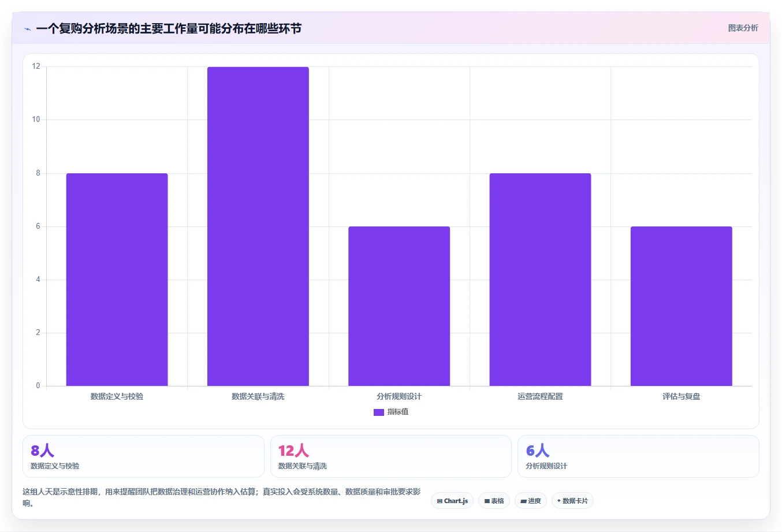Click the 分析规则设计 x-axis label
The image size is (782, 532).
(399, 396)
